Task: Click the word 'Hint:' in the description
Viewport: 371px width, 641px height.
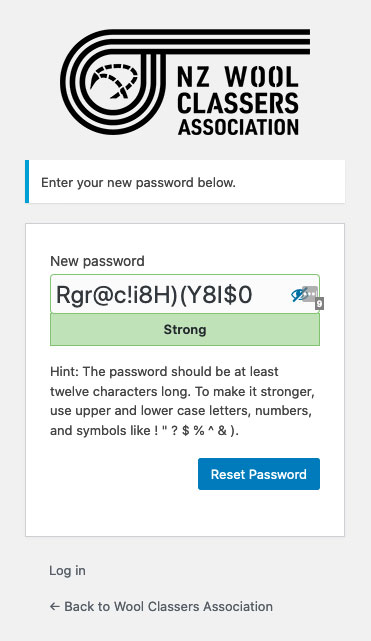Action: pyautogui.click(x=65, y=372)
